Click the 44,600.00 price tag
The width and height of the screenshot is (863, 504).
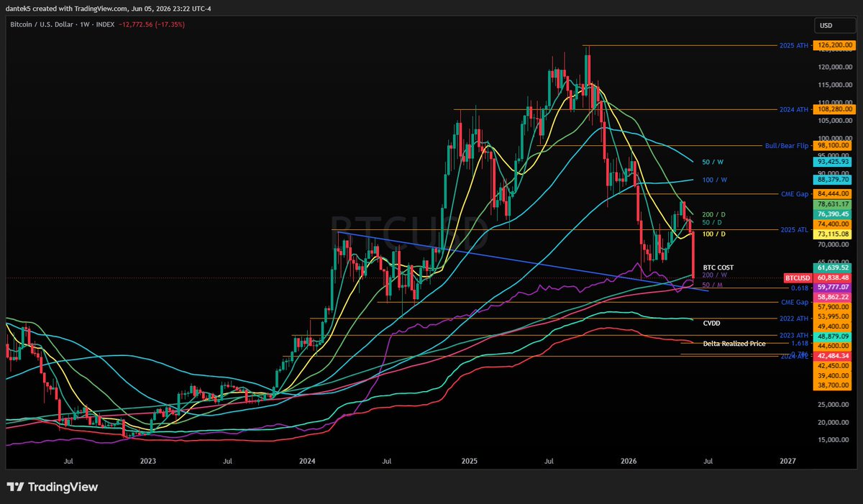[834, 345]
